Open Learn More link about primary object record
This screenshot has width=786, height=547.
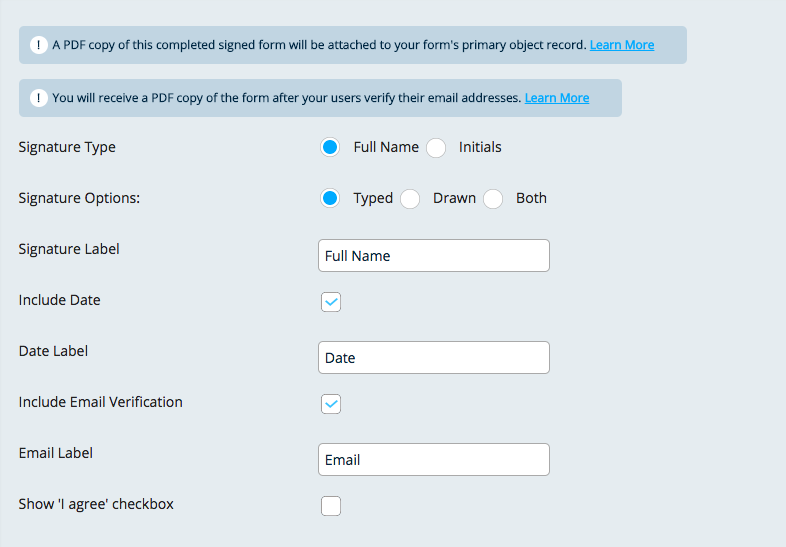click(x=621, y=45)
